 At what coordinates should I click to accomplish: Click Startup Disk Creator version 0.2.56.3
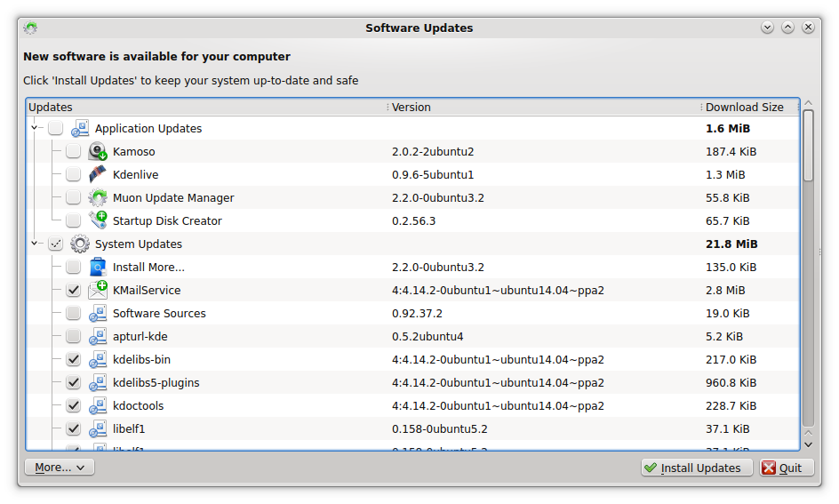413,221
